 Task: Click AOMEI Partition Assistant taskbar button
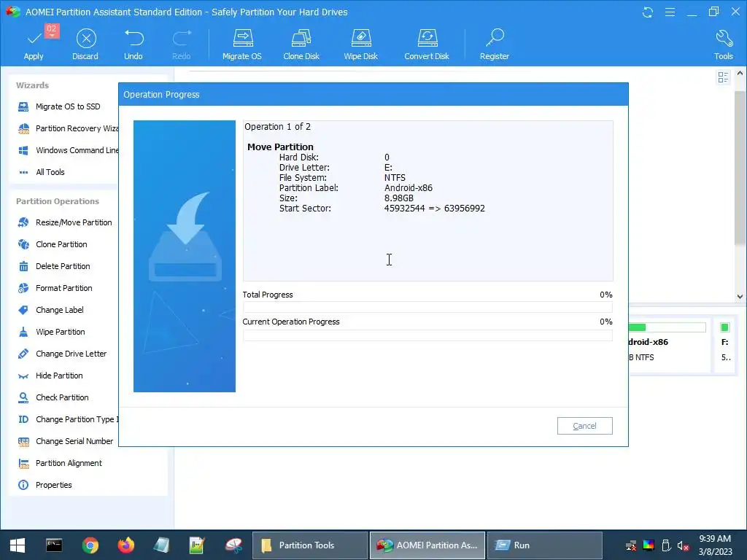pos(427,545)
